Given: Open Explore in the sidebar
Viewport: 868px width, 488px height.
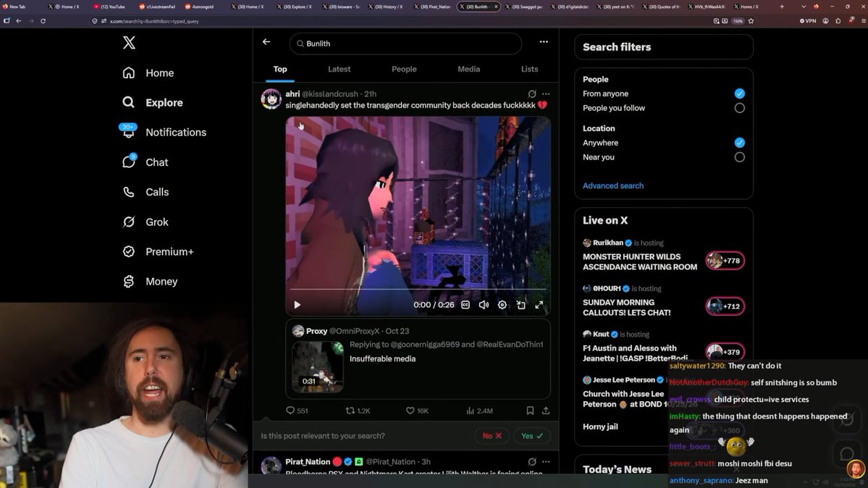Looking at the screenshot, I should point(153,103).
